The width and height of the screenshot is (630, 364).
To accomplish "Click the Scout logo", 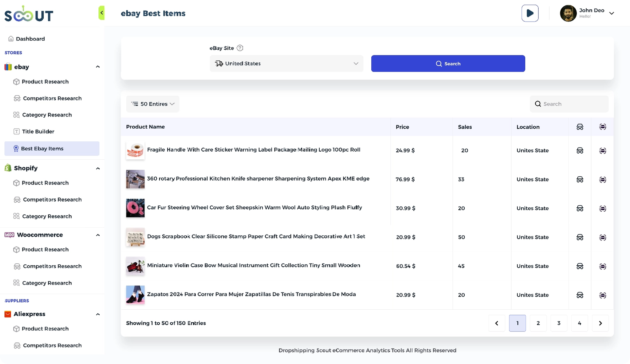I will [x=29, y=14].
